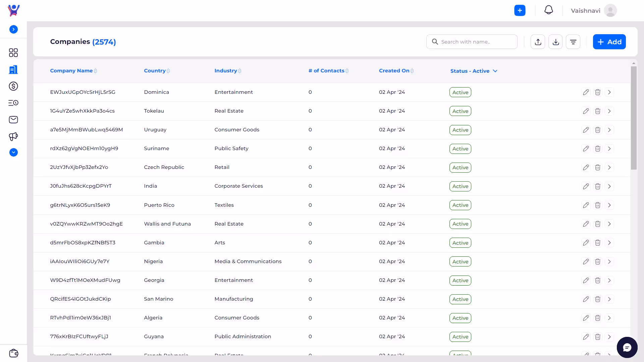This screenshot has height=362, width=644.
Task: Click the blue Add button
Action: coord(609,42)
